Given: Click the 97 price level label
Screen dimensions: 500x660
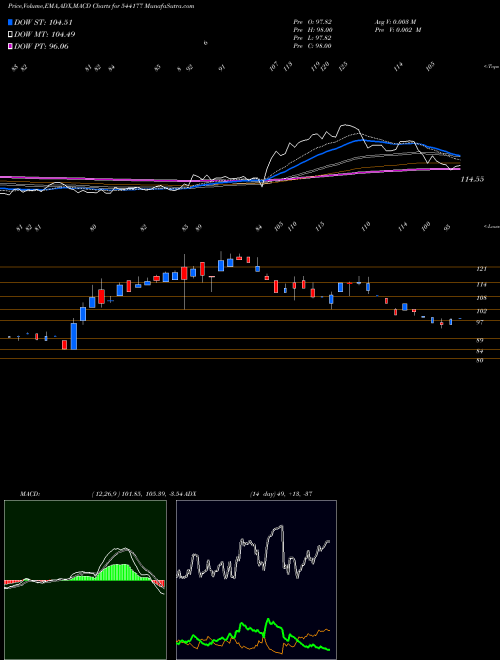Looking at the screenshot, I should tap(480, 322).
